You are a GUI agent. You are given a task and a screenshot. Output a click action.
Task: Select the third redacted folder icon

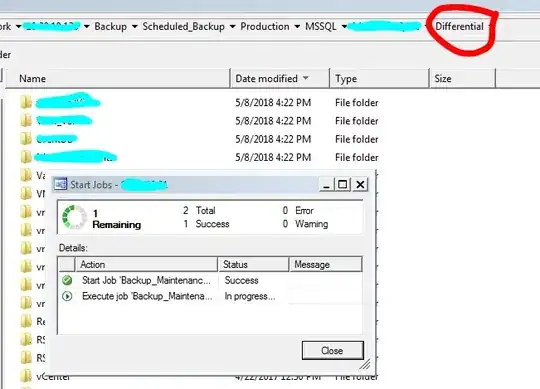[x=26, y=139]
